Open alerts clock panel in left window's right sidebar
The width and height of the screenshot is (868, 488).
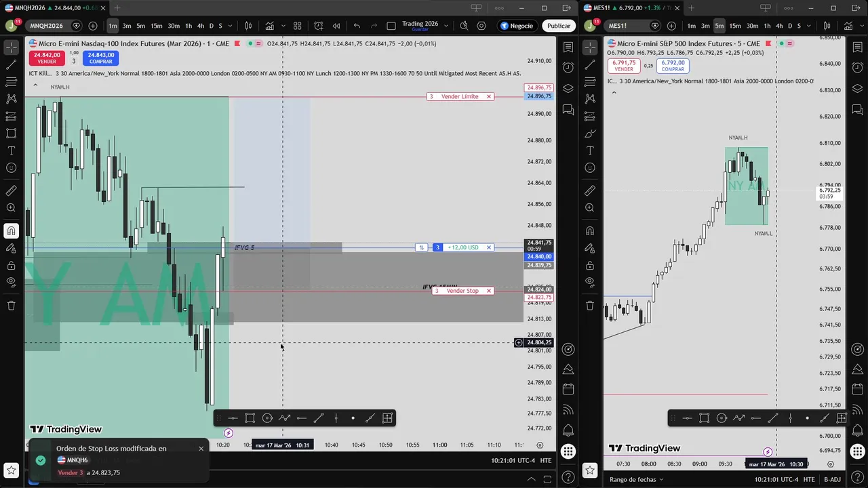568,67
